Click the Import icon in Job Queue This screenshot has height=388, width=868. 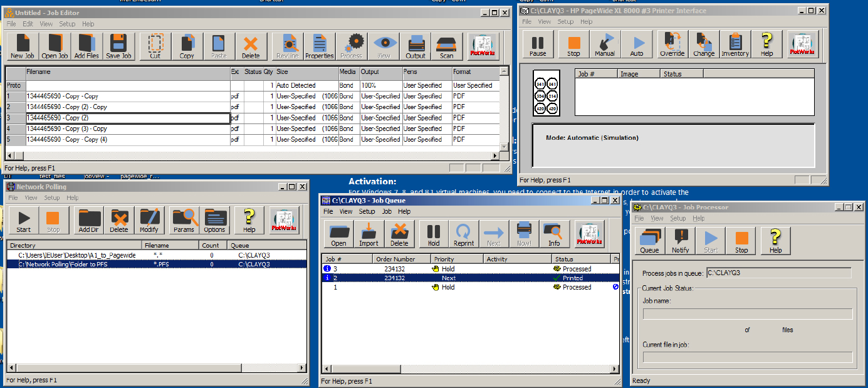point(369,234)
